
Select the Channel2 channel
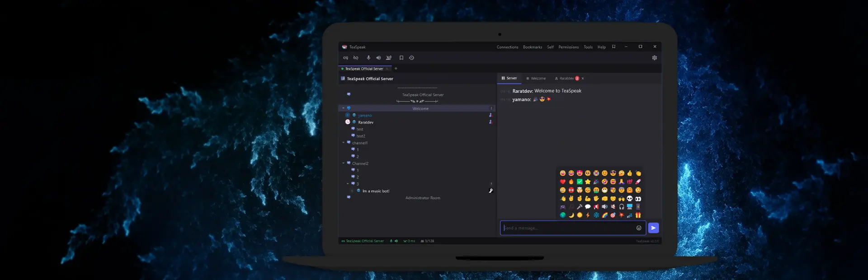pyautogui.click(x=360, y=163)
